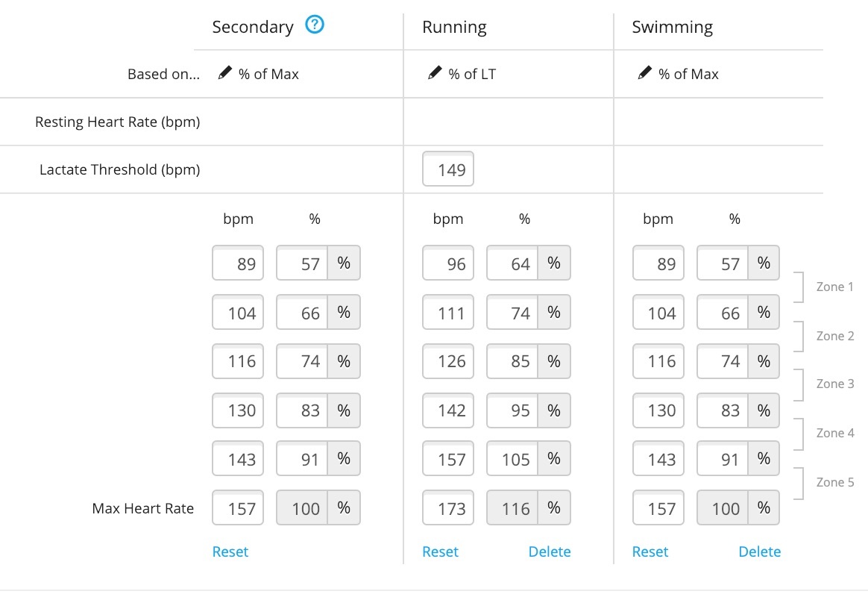This screenshot has height=600, width=868.
Task: Edit Secondary zone basis pencil icon
Action: click(224, 73)
